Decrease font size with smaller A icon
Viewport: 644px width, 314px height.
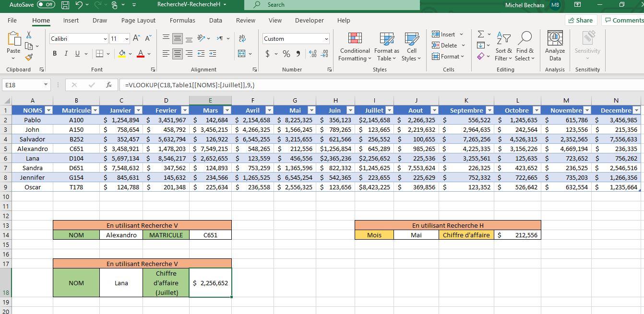[x=148, y=38]
